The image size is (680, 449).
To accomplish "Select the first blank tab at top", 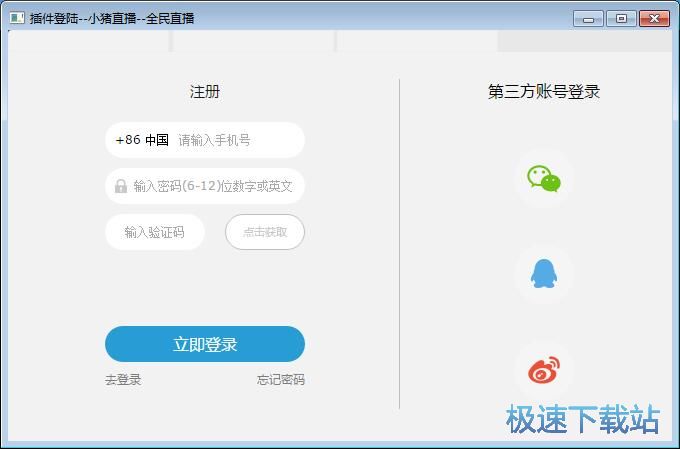I will [89, 41].
